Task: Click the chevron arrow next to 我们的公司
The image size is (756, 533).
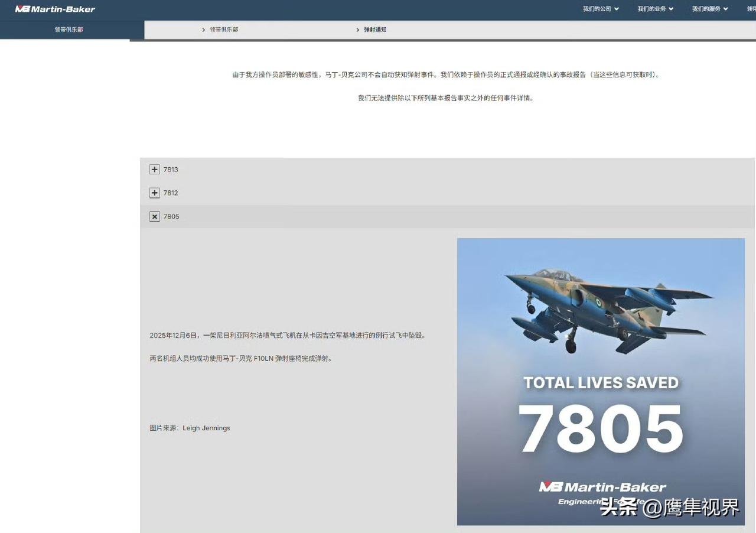Action: click(617, 9)
